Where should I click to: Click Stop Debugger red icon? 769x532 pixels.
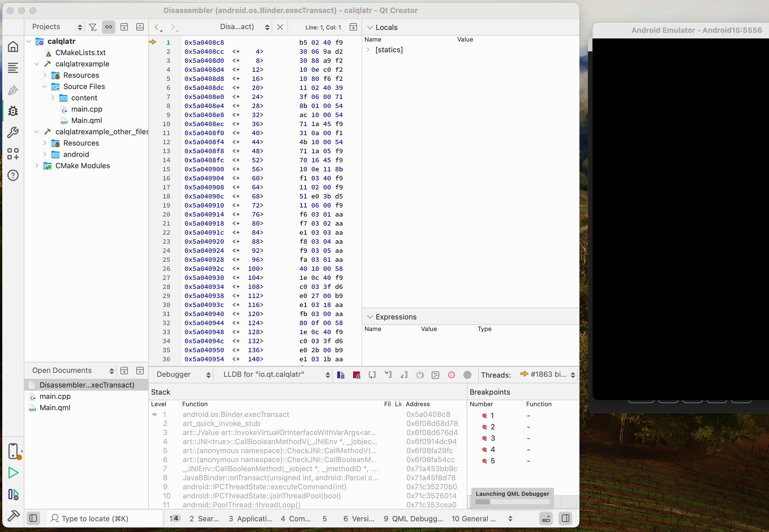(357, 375)
